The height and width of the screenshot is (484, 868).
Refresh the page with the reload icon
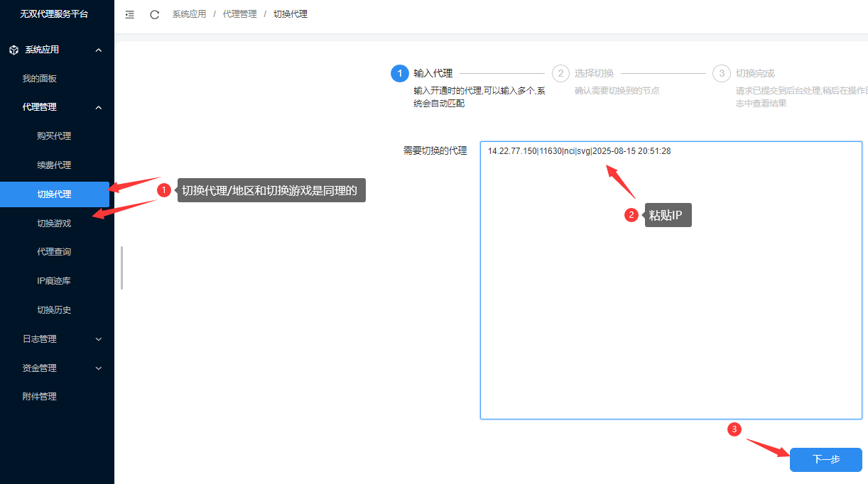click(154, 14)
